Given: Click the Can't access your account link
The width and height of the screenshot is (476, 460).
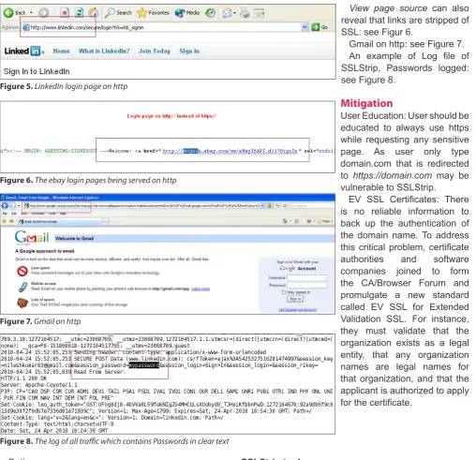Looking at the screenshot, I should click(x=298, y=309).
